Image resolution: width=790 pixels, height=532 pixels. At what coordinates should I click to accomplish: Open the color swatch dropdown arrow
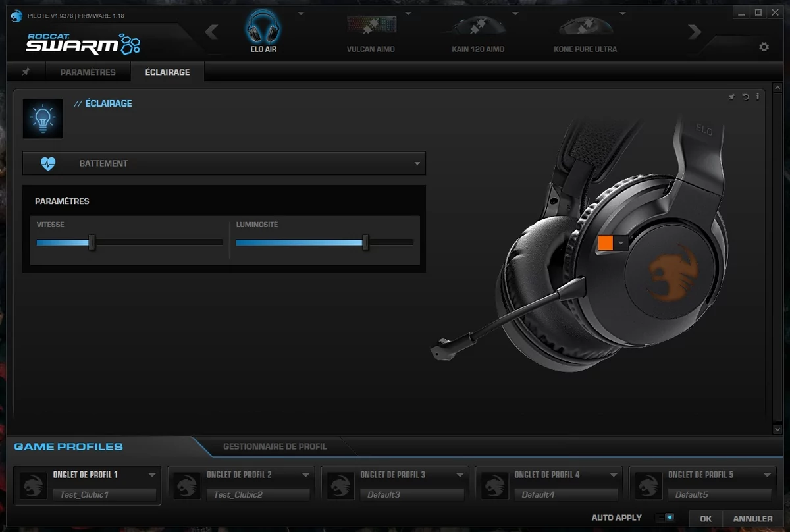[621, 243]
